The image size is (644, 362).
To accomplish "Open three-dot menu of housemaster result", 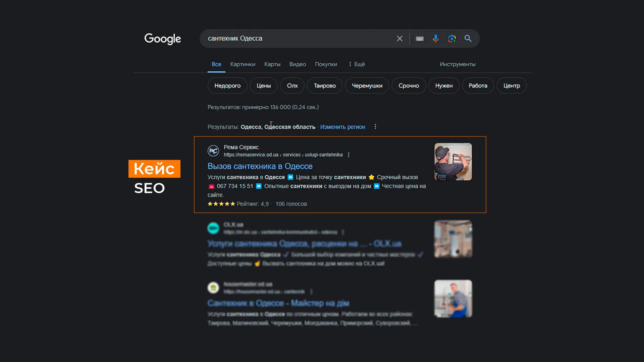I will point(311,292).
